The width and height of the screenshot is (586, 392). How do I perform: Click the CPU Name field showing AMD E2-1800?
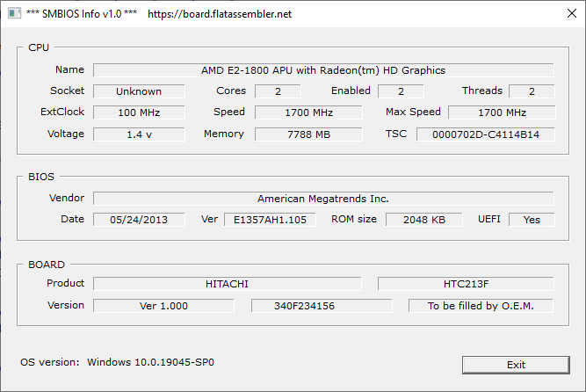323,70
